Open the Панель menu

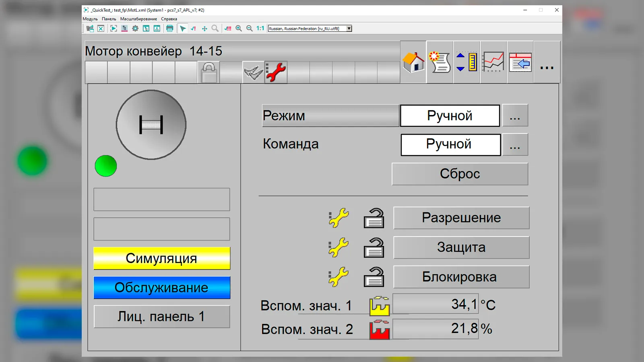(x=109, y=19)
